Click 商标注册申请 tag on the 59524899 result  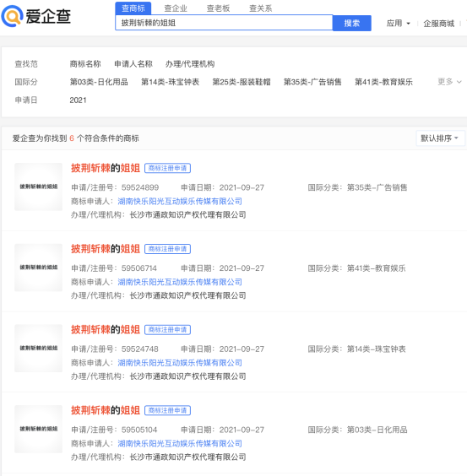[167, 168]
